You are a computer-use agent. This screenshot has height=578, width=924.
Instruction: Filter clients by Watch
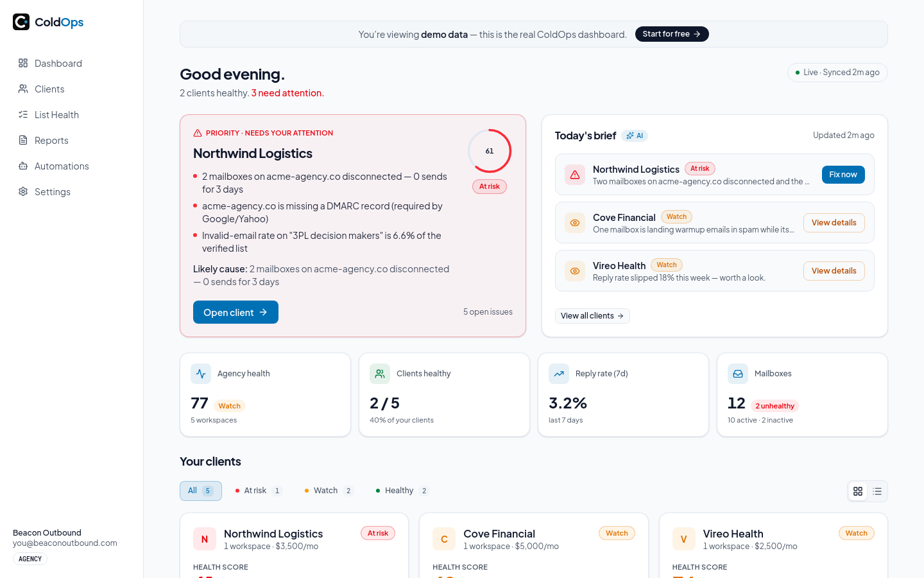[329, 491]
